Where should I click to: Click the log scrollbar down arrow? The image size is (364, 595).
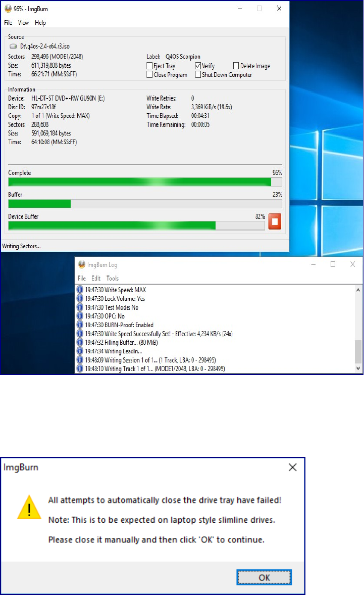[x=358, y=368]
